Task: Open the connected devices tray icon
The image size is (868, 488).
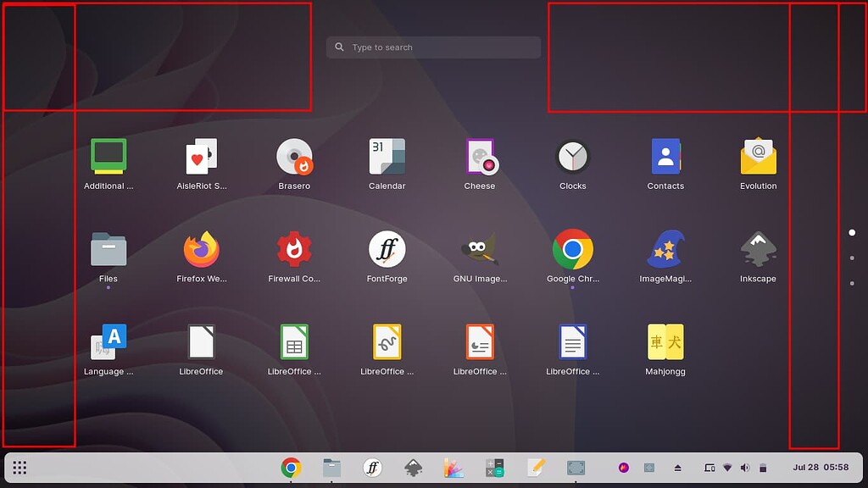Action: [709, 468]
